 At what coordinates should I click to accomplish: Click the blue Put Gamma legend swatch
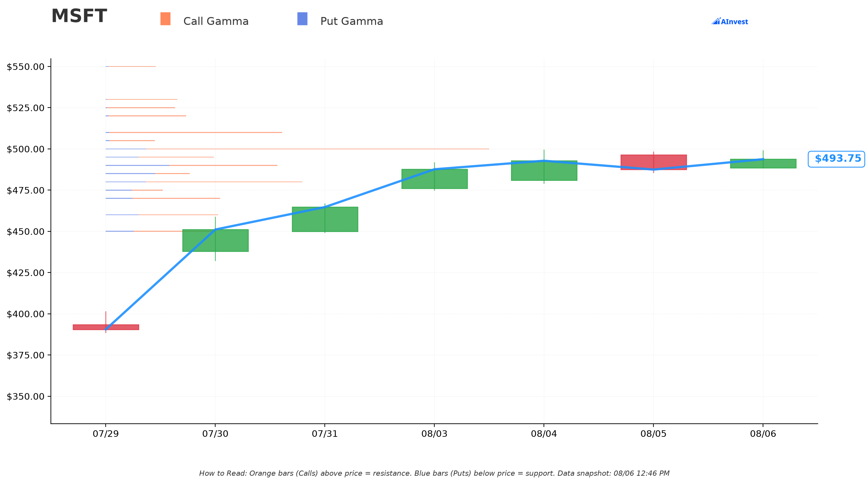(302, 19)
